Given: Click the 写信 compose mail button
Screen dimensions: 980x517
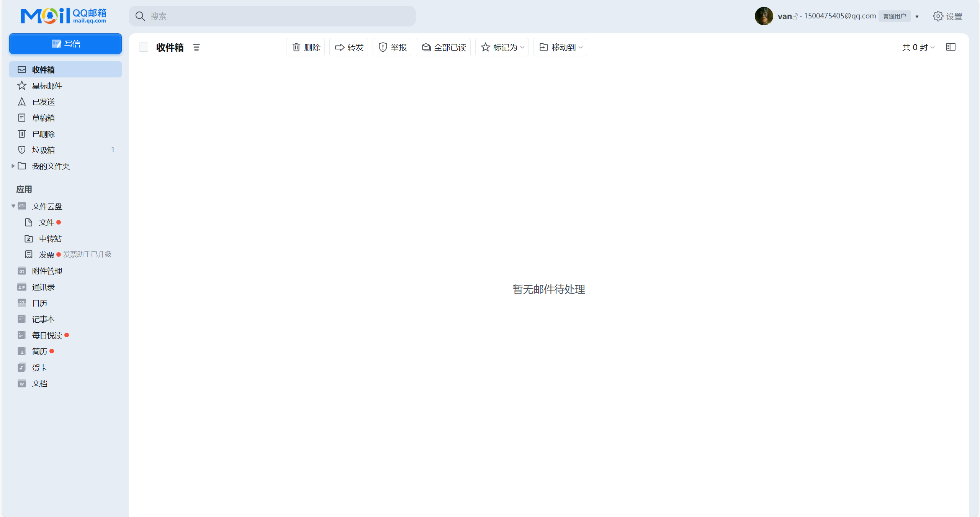Looking at the screenshot, I should (x=65, y=44).
